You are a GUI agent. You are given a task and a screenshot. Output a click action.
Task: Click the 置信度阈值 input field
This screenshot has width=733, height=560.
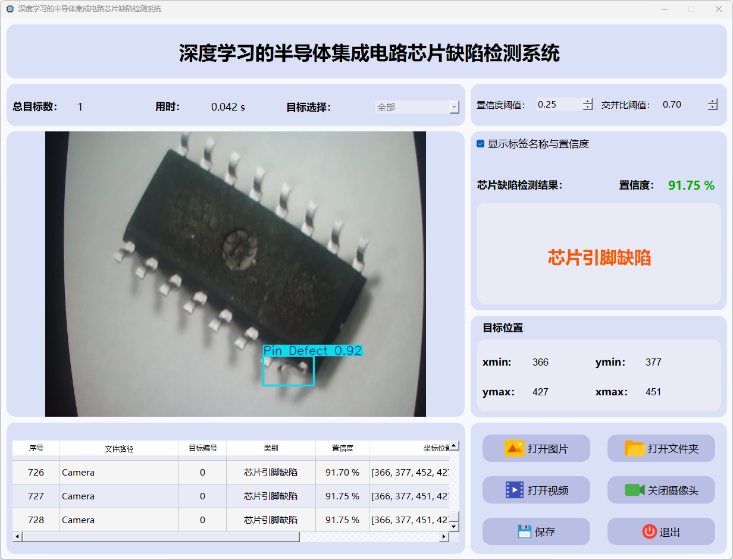point(558,105)
